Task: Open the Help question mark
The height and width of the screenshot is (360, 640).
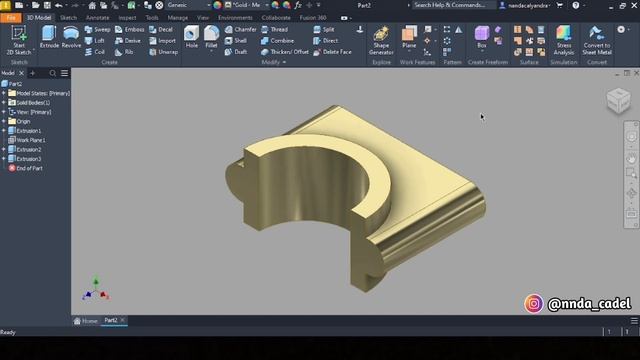Action: point(576,5)
